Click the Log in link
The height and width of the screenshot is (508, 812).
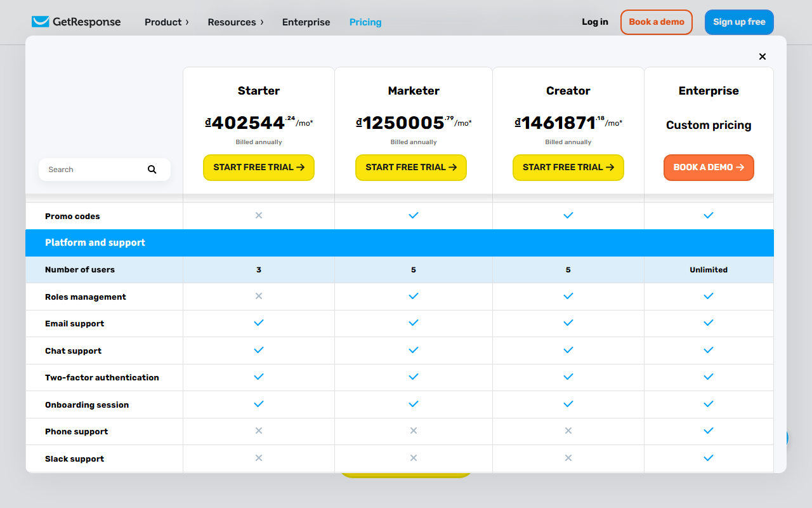tap(595, 22)
